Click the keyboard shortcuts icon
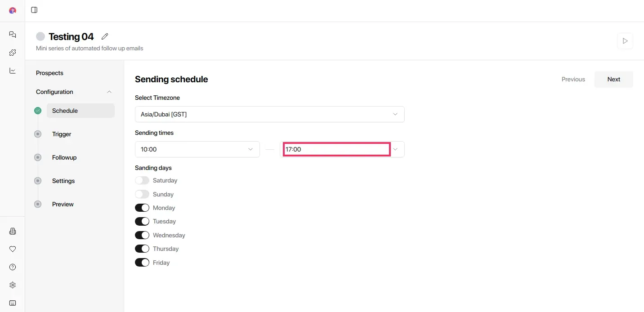644x312 pixels. point(13,303)
